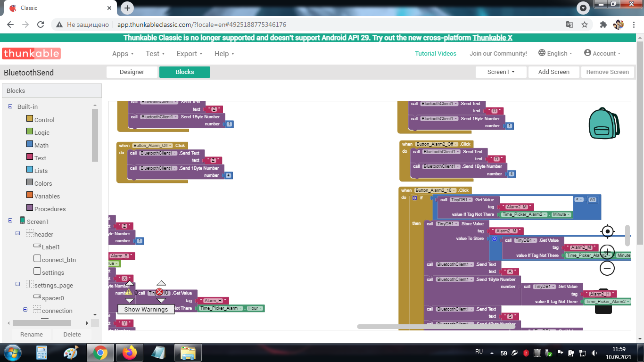Open the Export menu
Image resolution: width=644 pixels, height=362 pixels.
tap(189, 54)
